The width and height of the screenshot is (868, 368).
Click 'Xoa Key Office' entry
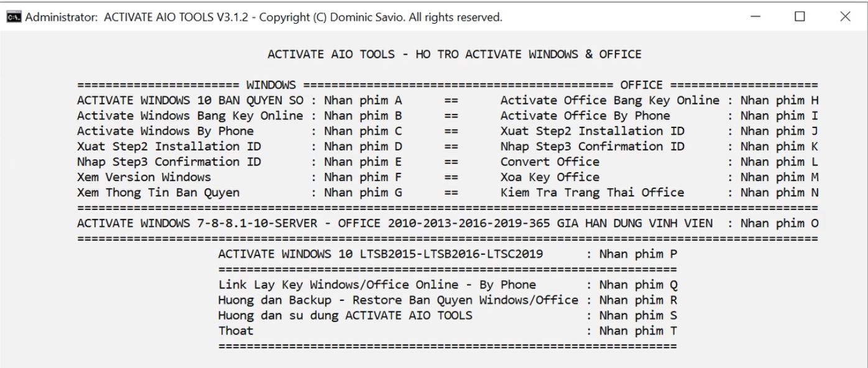[x=550, y=177]
